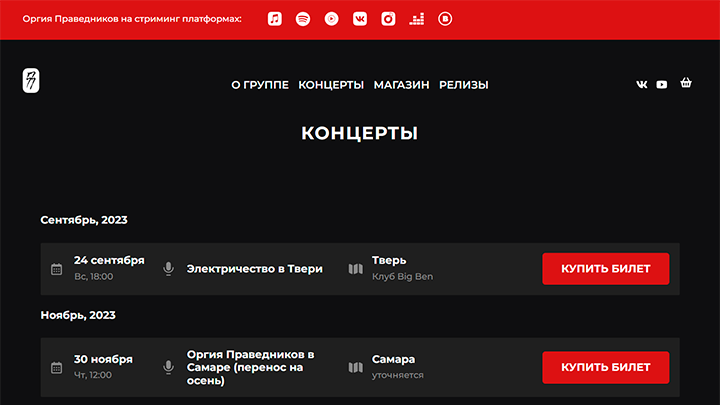
Task: Buy ticket for the Самара concert
Action: (x=606, y=367)
